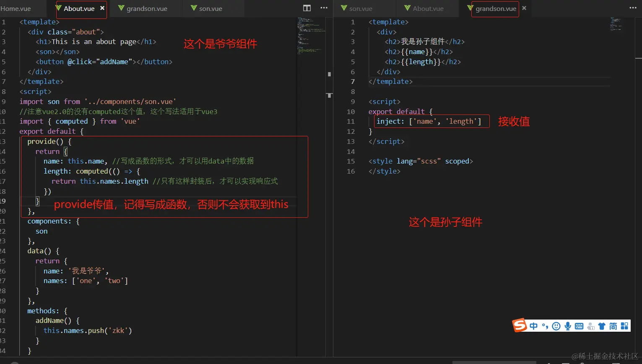642x364 pixels.
Task: Open the grandson.vue tab in left group
Action: [147, 8]
